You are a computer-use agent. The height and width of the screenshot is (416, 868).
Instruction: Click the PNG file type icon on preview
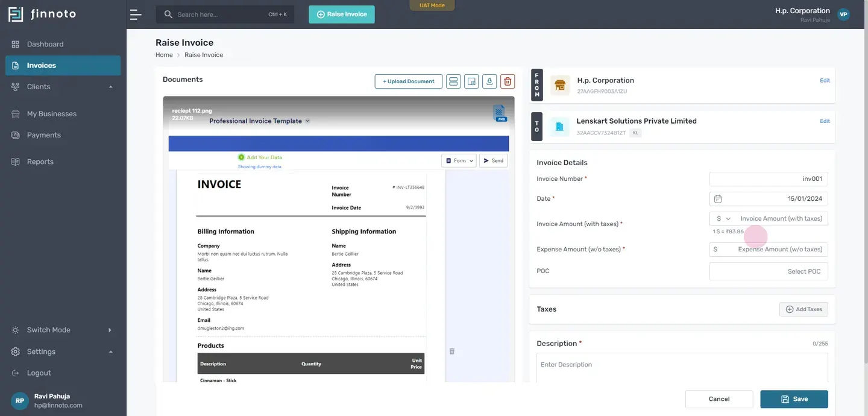pos(499,113)
